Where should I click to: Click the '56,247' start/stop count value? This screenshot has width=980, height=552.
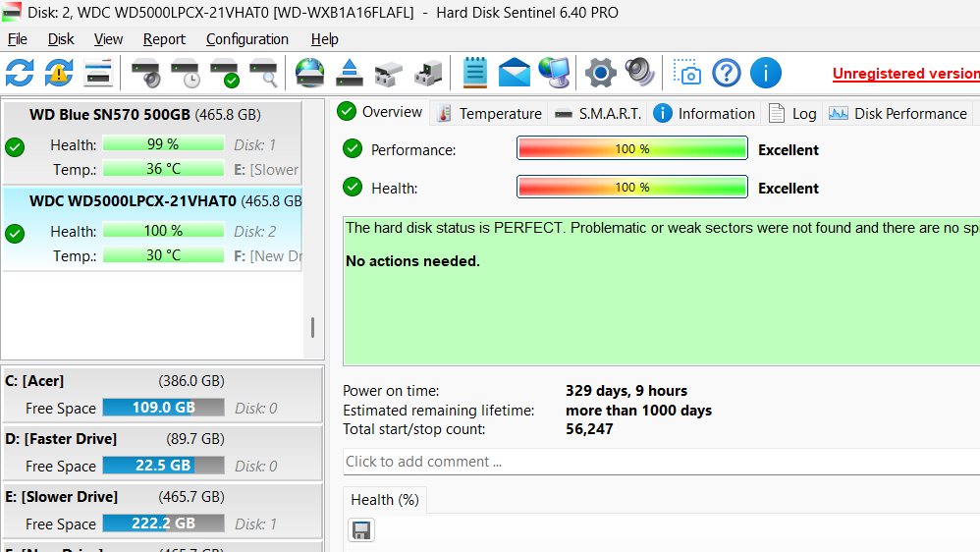[x=589, y=429]
